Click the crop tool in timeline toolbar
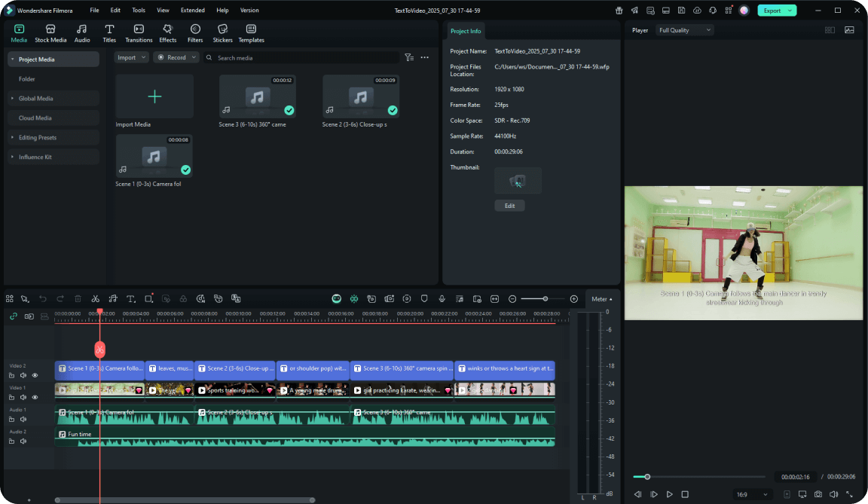This screenshot has height=504, width=868. coord(148,299)
